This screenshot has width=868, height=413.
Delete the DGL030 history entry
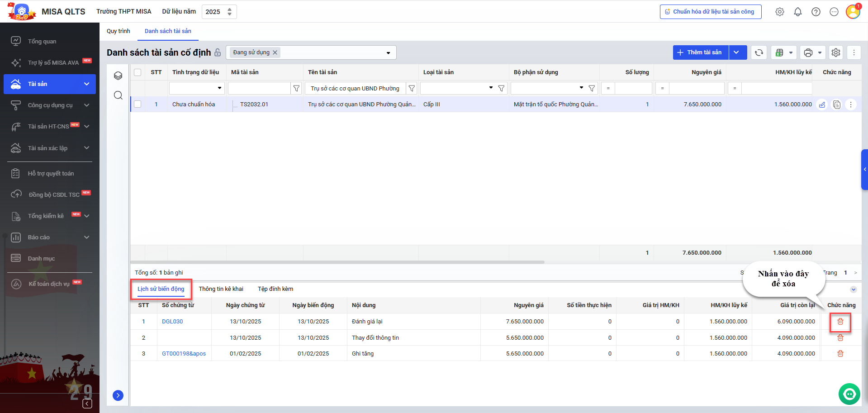click(840, 321)
